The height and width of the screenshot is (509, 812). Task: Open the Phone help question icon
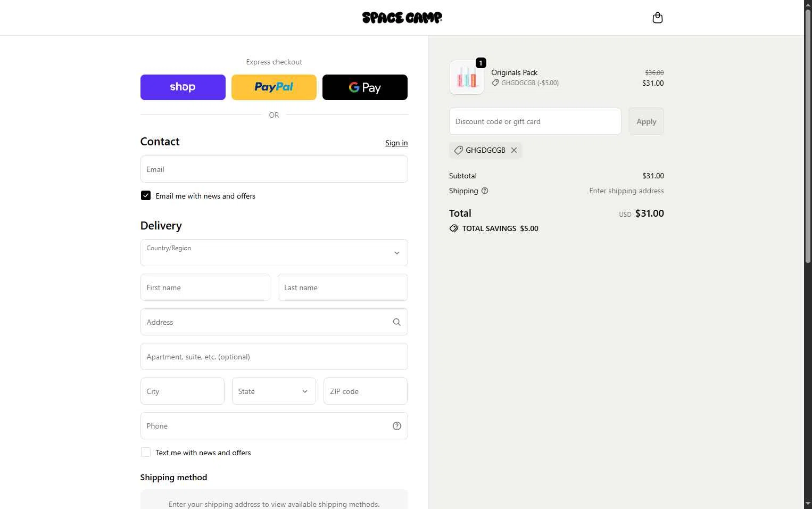coord(397,426)
